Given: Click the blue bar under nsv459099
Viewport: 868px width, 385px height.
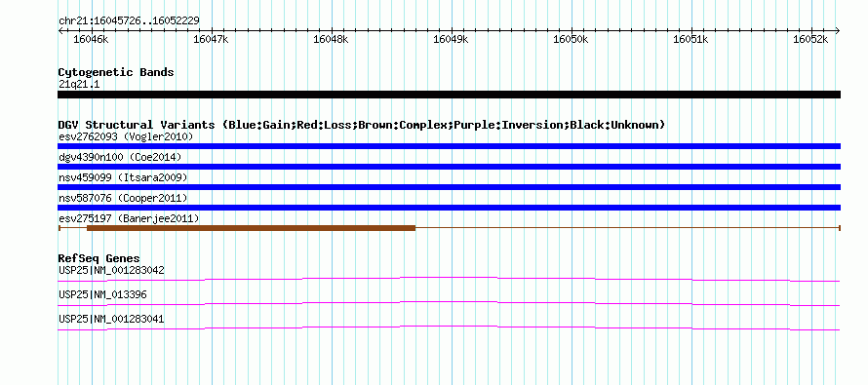Looking at the screenshot, I should (449, 187).
